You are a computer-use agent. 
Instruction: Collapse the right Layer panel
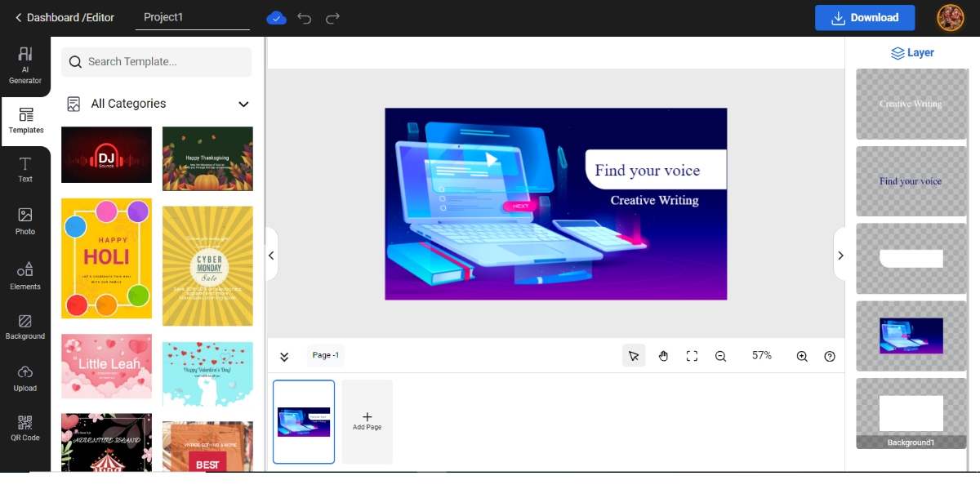pos(840,255)
